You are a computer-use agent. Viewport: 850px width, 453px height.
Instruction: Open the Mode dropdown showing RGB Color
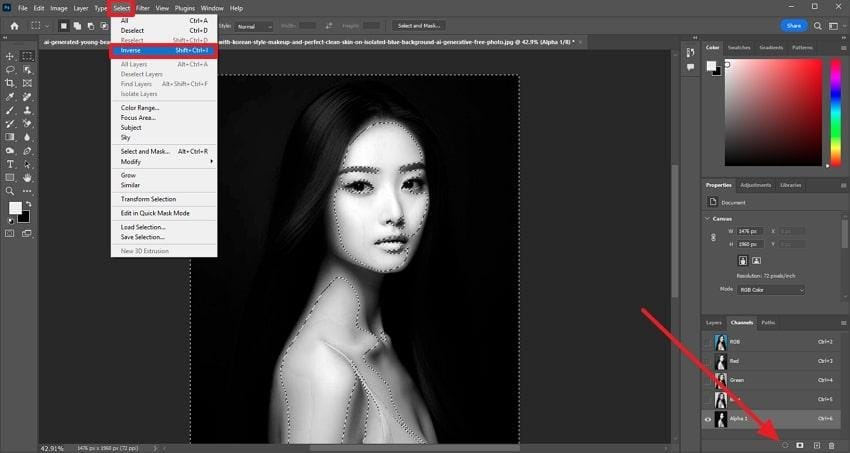click(771, 290)
